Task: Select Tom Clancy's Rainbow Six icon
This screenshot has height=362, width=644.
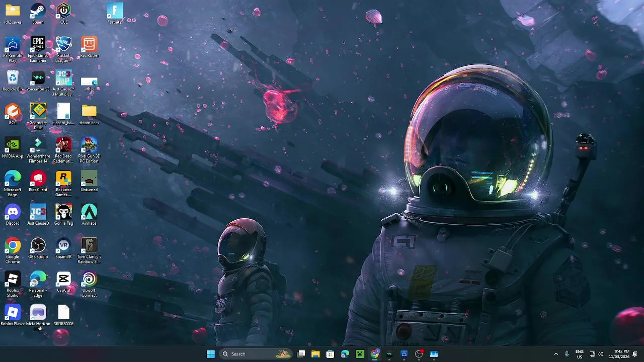Action: (x=89, y=250)
